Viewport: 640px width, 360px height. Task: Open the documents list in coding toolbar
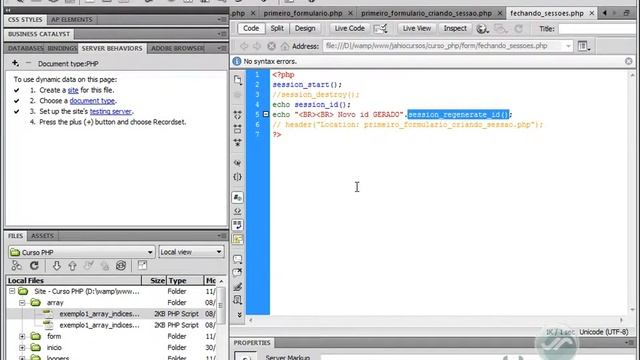coord(238,80)
